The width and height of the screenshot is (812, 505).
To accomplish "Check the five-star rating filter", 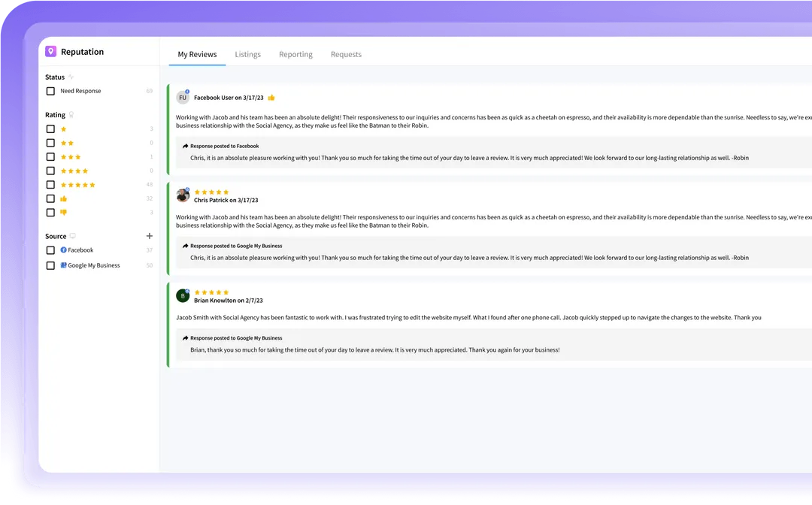I will pyautogui.click(x=50, y=185).
